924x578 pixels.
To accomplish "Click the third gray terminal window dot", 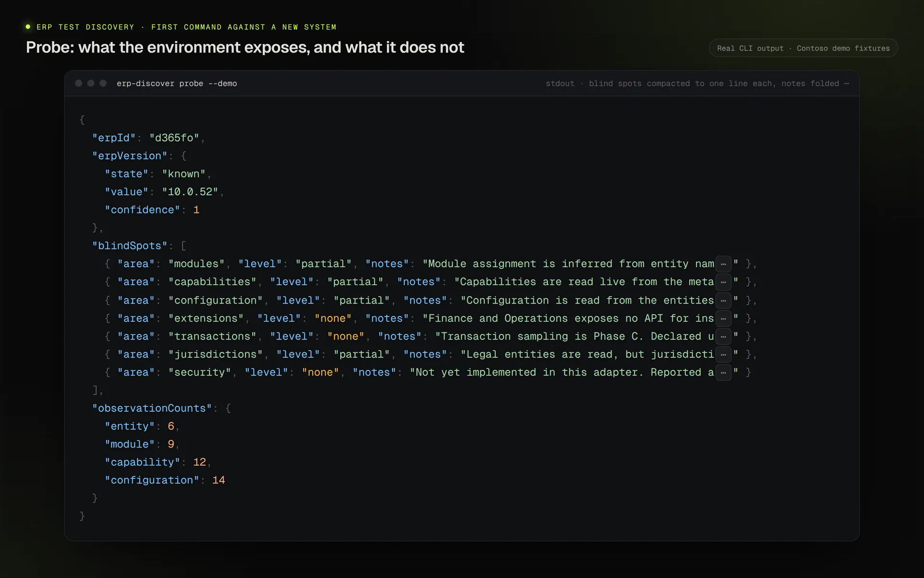I will 103,83.
